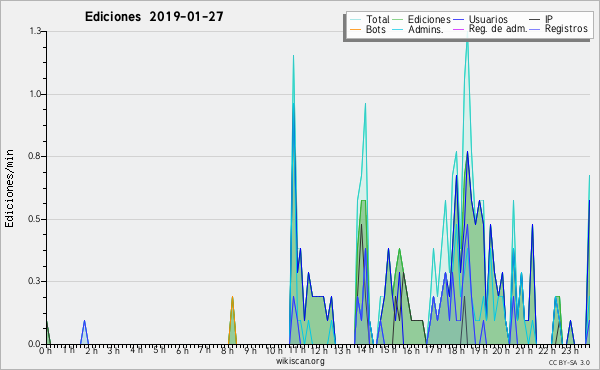Click the black IP legend color line

pyautogui.click(x=535, y=20)
